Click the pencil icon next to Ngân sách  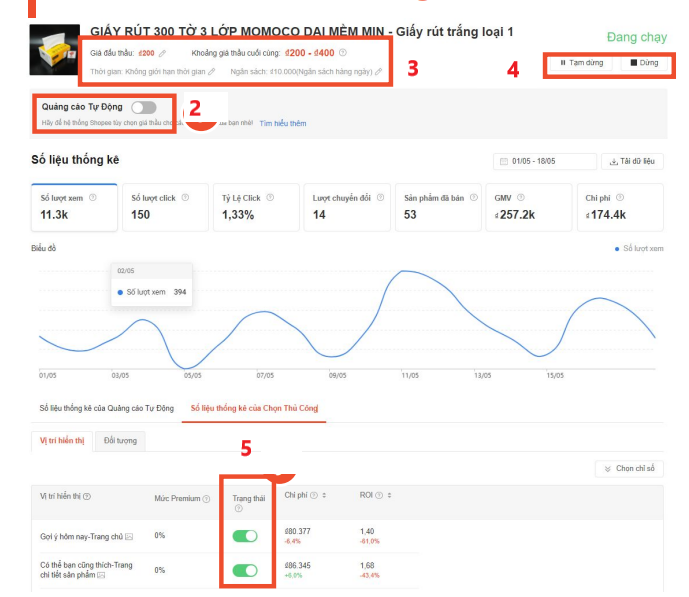pos(379,72)
